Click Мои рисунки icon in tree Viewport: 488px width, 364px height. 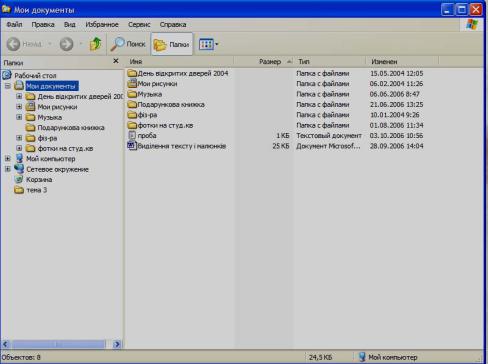[x=30, y=107]
